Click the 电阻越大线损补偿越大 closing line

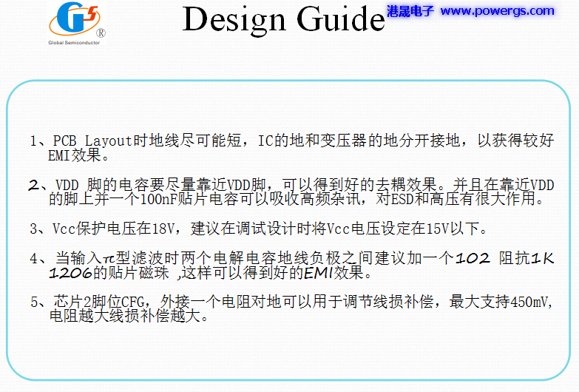tap(128, 317)
